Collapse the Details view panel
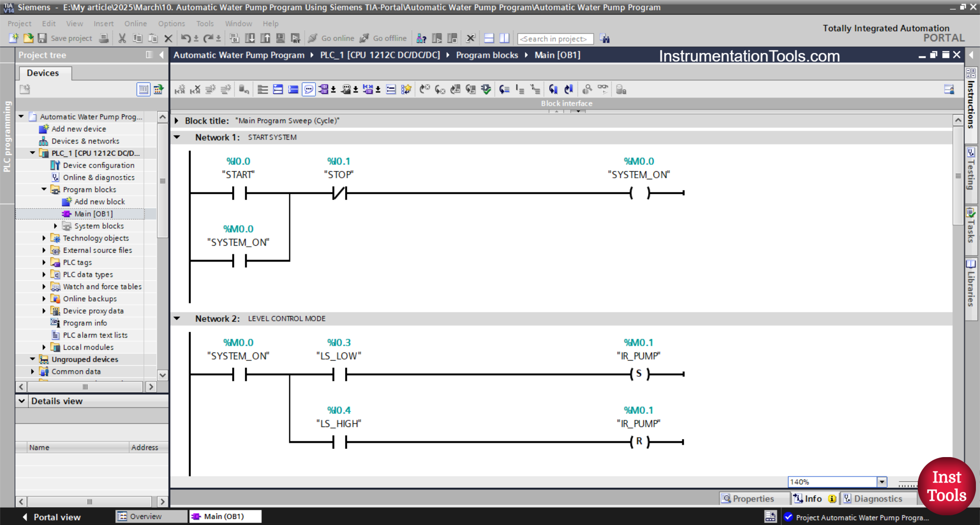 [22, 401]
